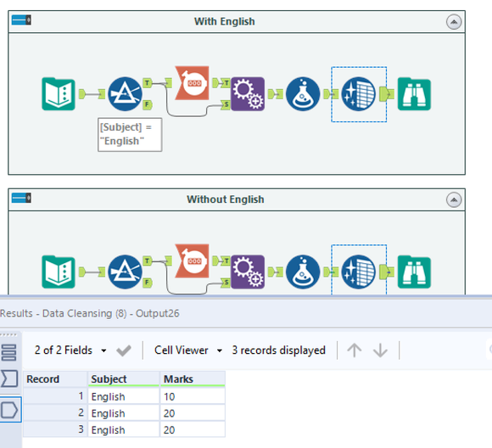Screen dimensions: 492x448
Task: Select Marks cell in record 2
Action: pos(193,413)
